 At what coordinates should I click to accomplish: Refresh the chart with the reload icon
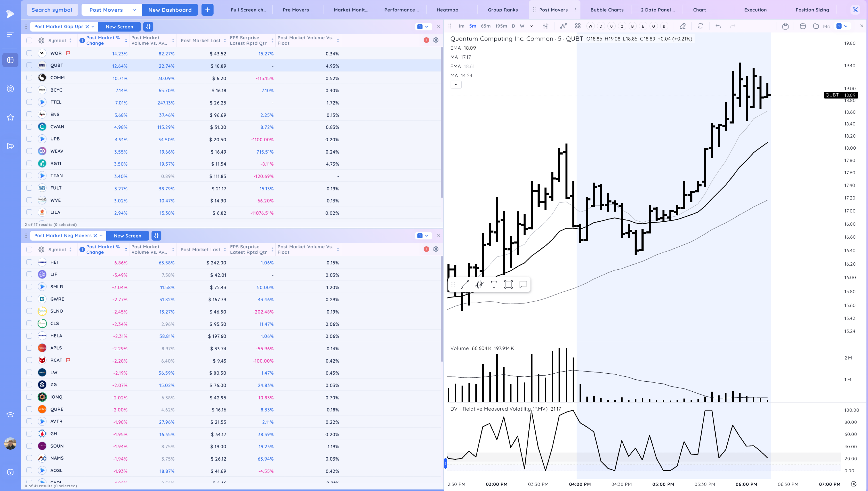tap(700, 26)
